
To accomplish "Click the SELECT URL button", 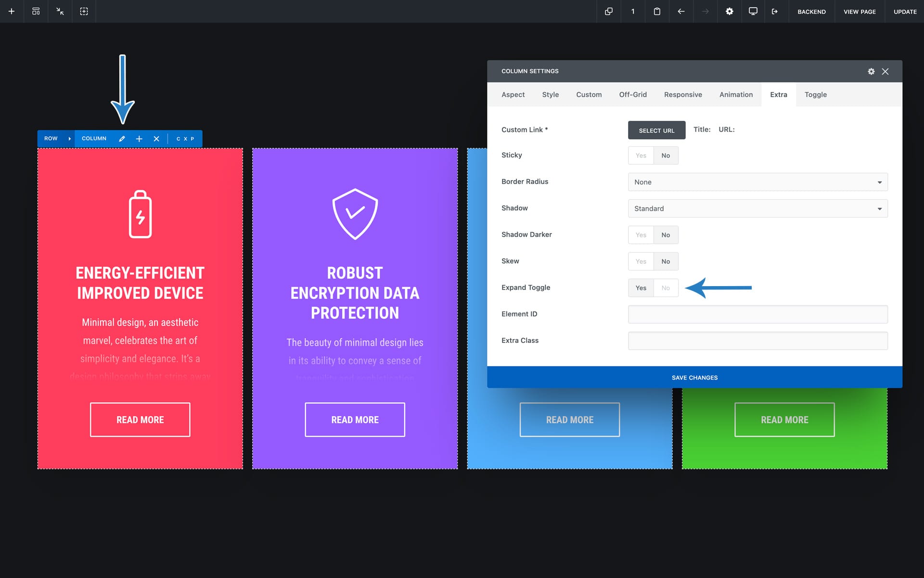I will (x=656, y=131).
